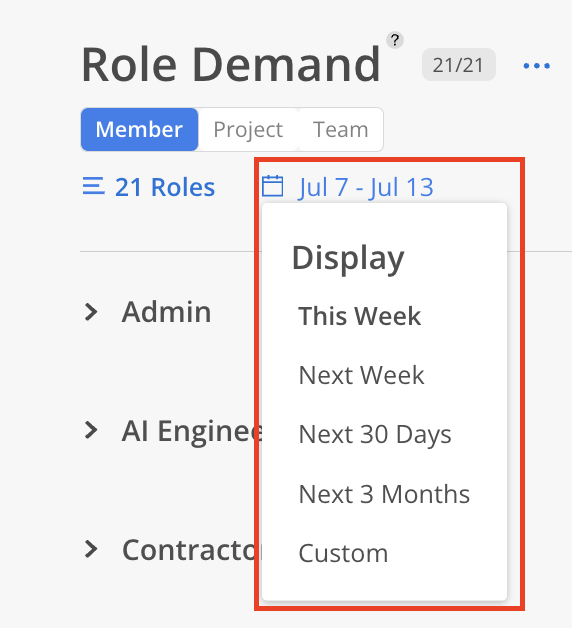The width and height of the screenshot is (572, 628).
Task: Switch to the Project tab
Action: [248, 129]
